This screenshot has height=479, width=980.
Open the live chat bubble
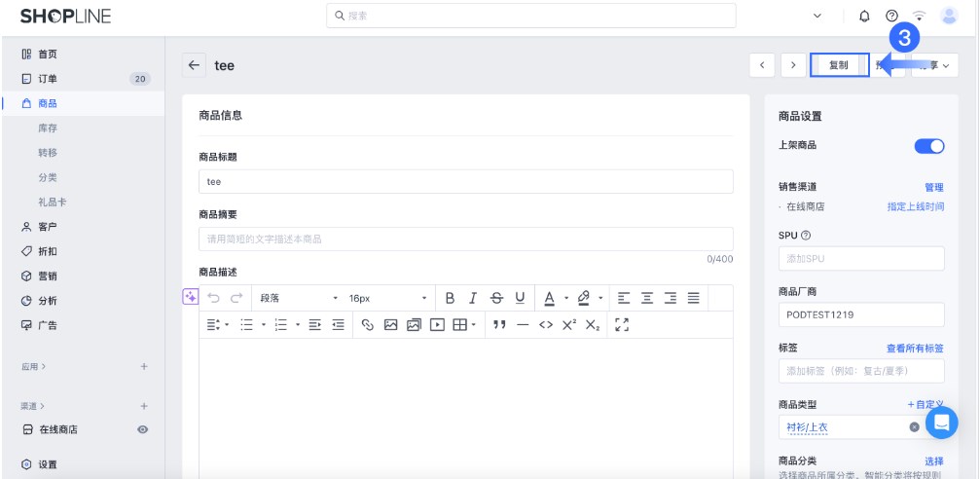click(x=942, y=423)
